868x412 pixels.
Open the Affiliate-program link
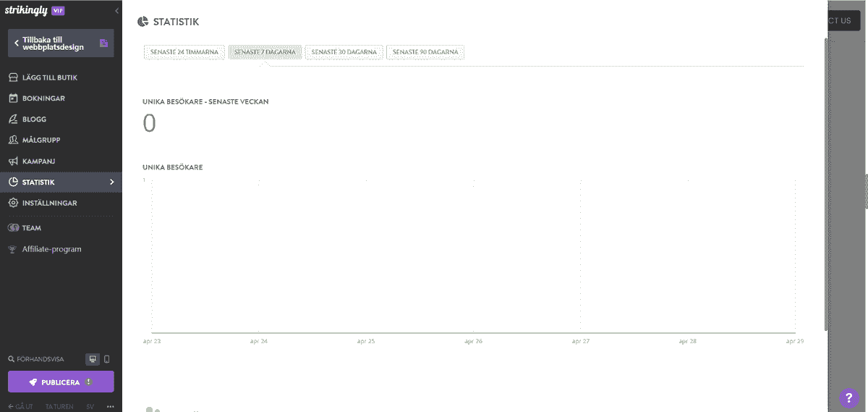(51, 249)
